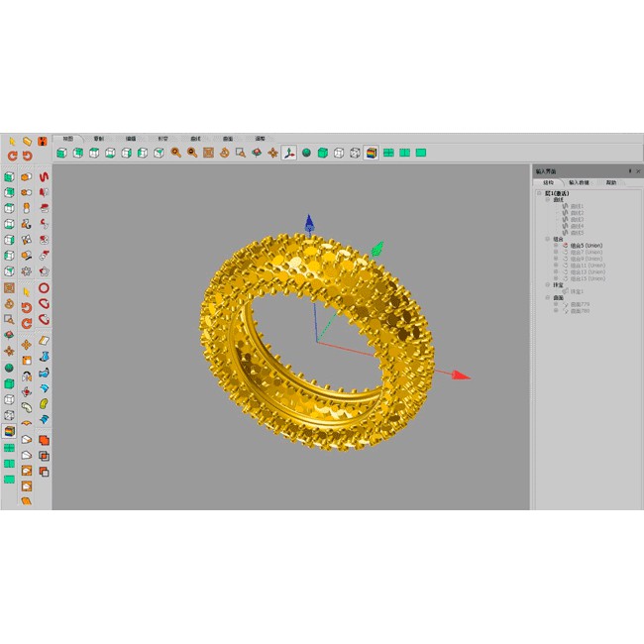Click the red X-axis arrow in viewport

[x=460, y=376]
